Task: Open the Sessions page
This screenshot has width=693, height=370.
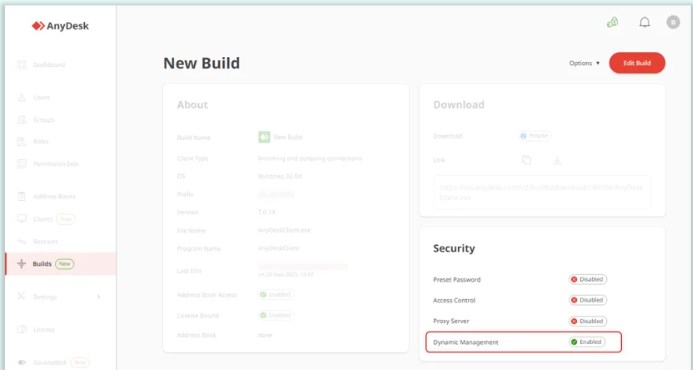Action: click(x=46, y=241)
